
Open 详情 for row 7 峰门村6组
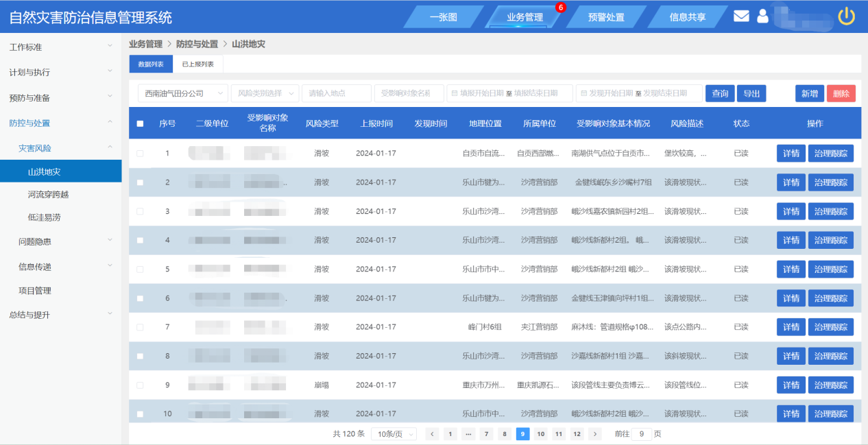click(x=791, y=327)
